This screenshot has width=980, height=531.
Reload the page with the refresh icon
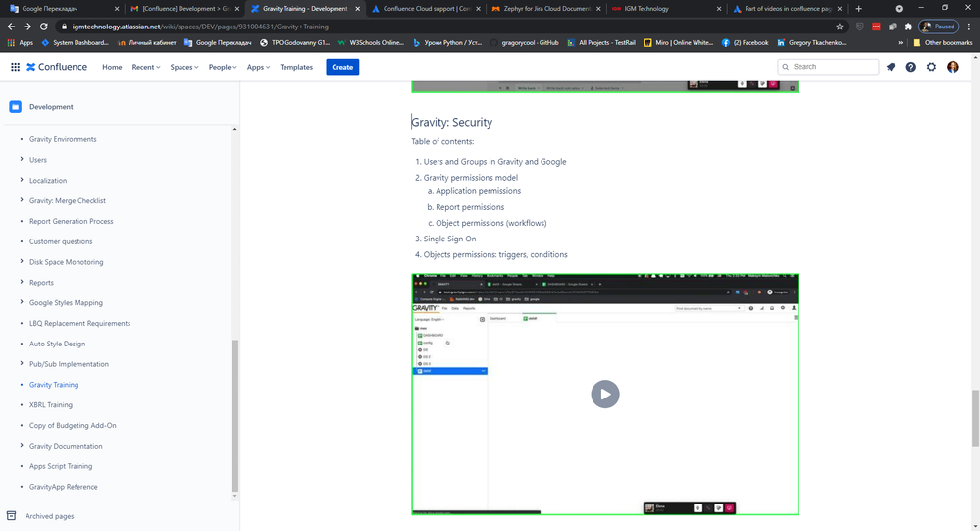click(x=44, y=27)
